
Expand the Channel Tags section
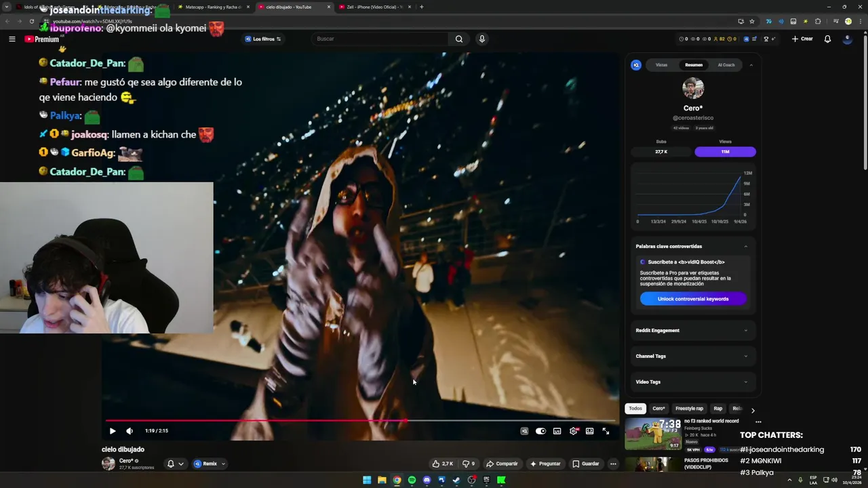[692, 357]
